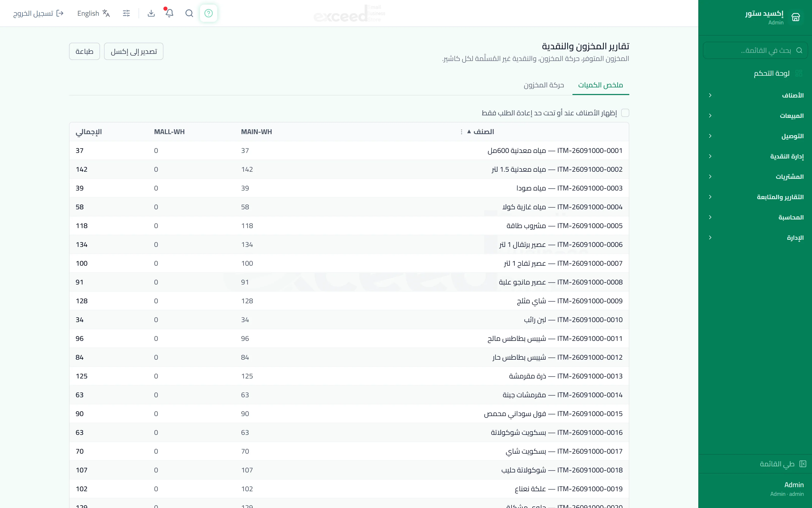Expand the الأصناف sidebar section
This screenshot has width=812, height=508.
click(x=755, y=96)
